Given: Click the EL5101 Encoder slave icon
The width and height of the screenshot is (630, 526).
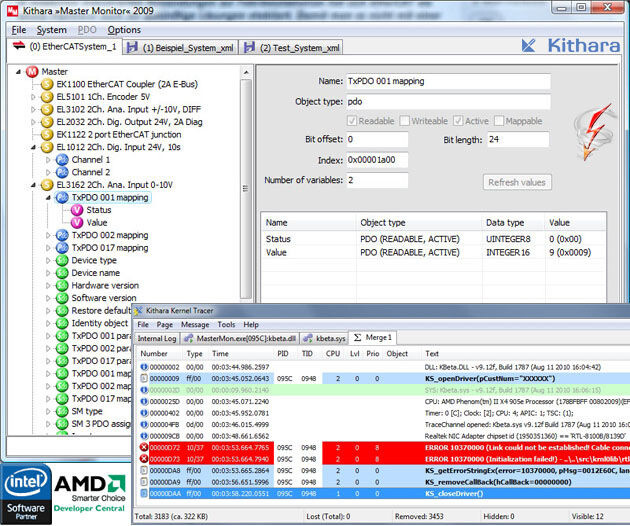Looking at the screenshot, I should pyautogui.click(x=47, y=97).
